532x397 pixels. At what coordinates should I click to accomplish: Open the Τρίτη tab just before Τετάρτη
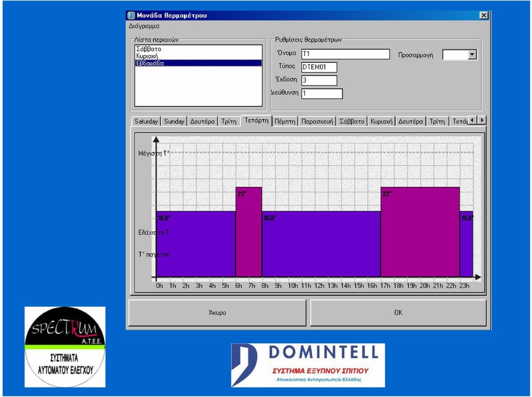point(229,121)
